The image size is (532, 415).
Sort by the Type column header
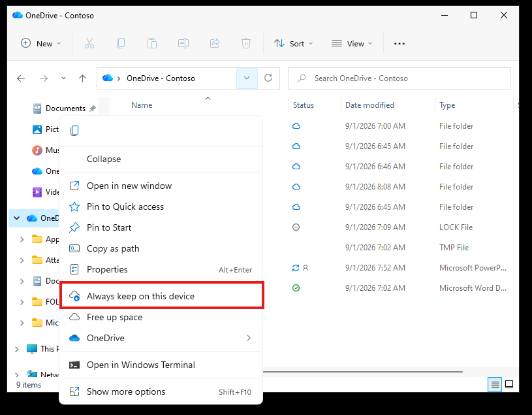pyautogui.click(x=447, y=105)
